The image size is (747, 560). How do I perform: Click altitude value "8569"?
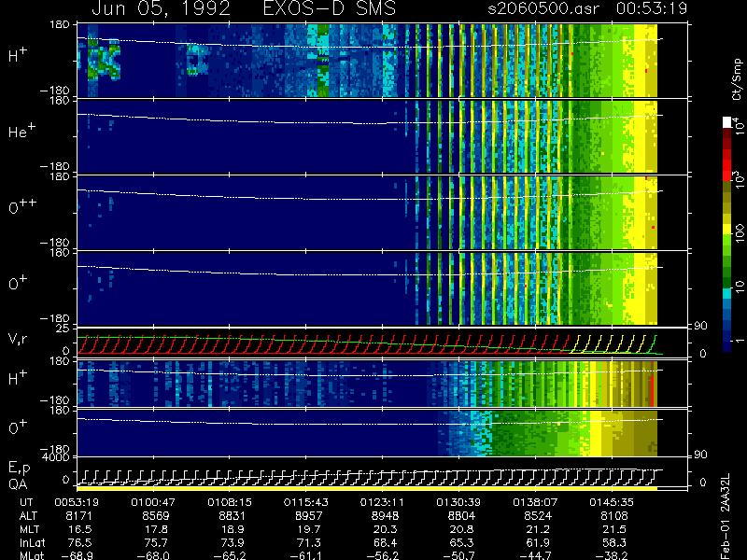point(155,516)
